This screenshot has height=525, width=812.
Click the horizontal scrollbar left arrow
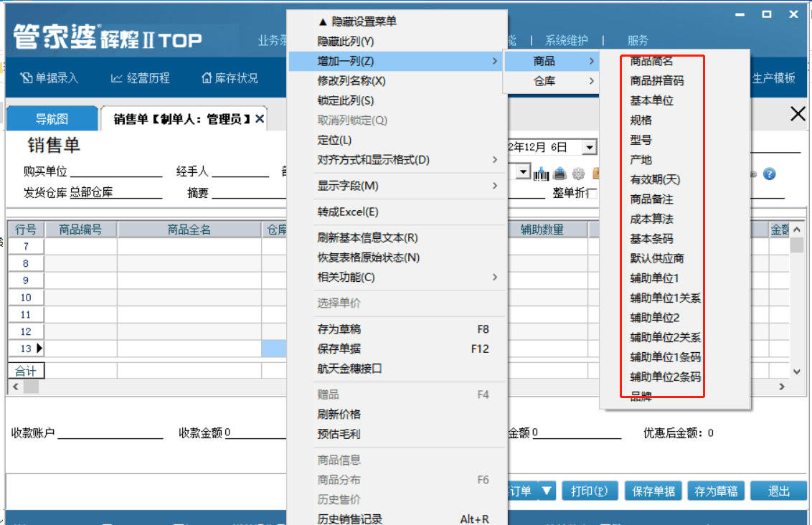coord(16,387)
